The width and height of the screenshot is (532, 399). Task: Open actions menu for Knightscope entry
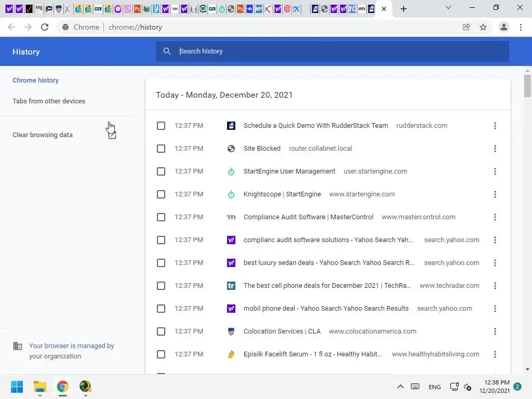[495, 194]
